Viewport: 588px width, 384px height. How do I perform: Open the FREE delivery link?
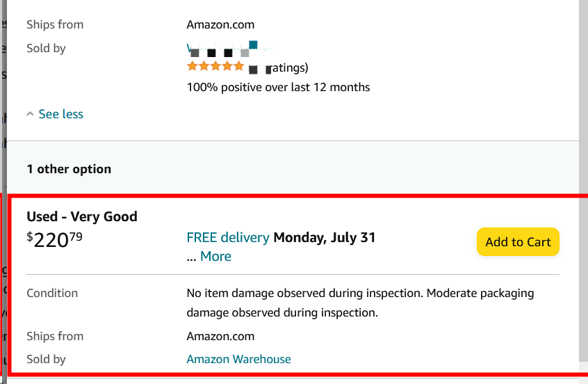[x=228, y=237]
